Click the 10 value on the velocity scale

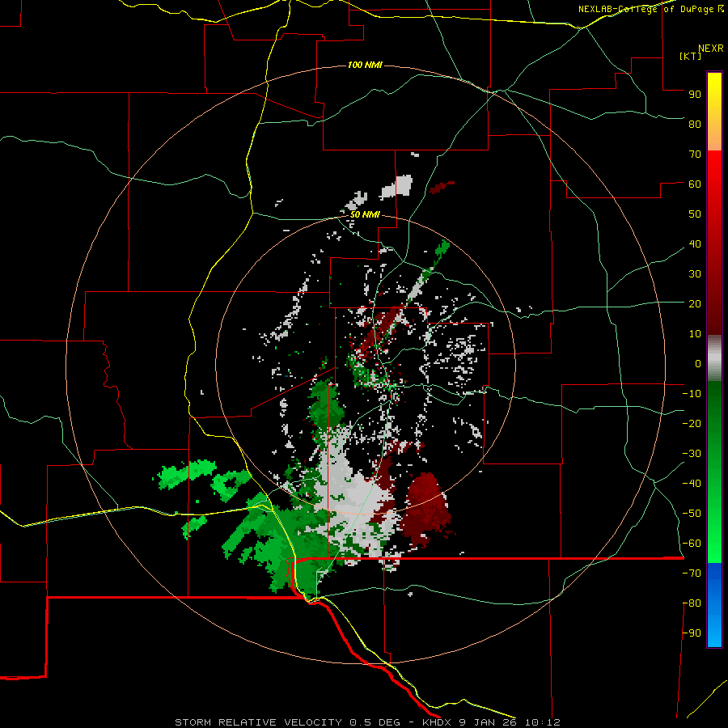(x=695, y=334)
